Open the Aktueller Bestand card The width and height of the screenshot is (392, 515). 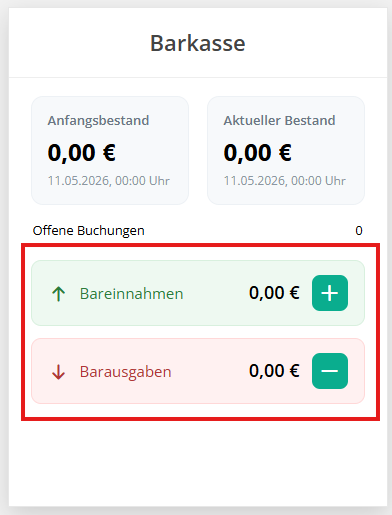tap(286, 150)
